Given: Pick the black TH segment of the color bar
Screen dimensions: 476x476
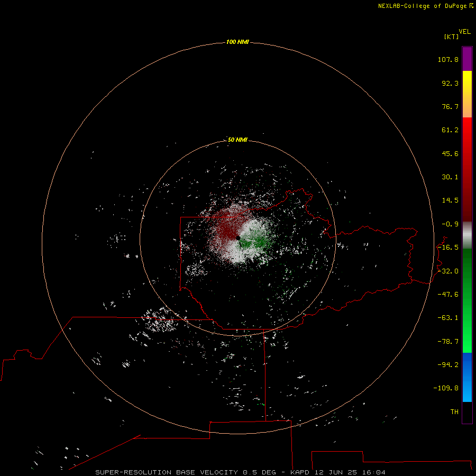Looking at the screenshot, I should coord(467,412).
